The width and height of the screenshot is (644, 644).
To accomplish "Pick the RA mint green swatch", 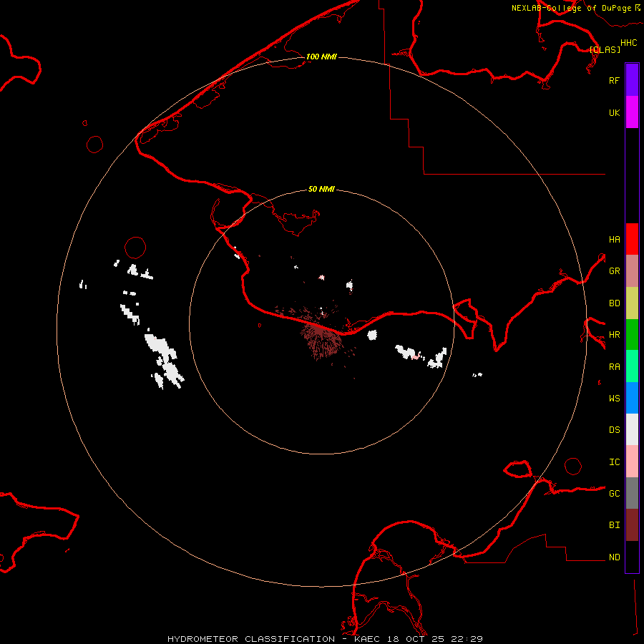I will point(632,366).
